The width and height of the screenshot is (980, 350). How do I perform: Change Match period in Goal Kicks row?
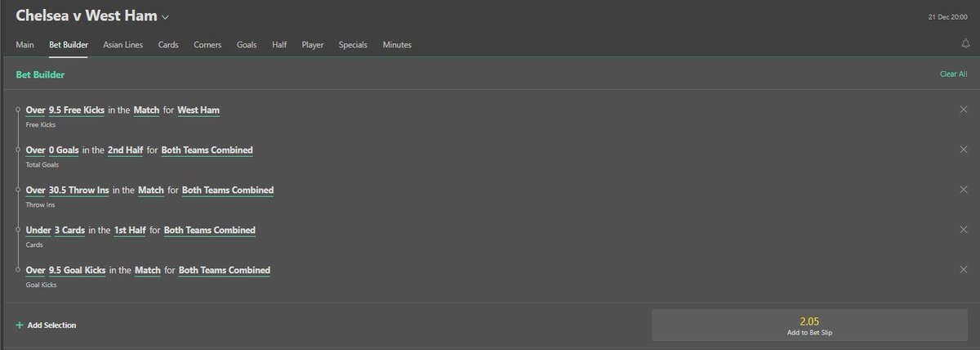tap(149, 270)
